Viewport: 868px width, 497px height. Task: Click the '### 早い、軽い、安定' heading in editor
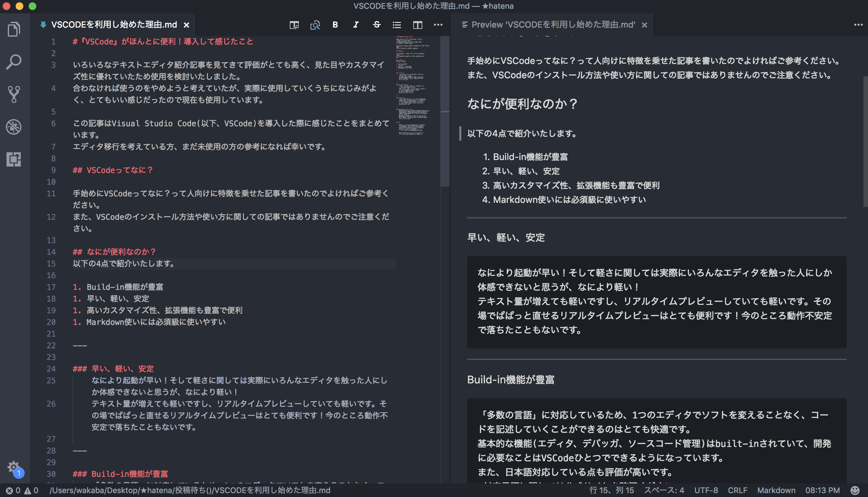[x=113, y=369]
